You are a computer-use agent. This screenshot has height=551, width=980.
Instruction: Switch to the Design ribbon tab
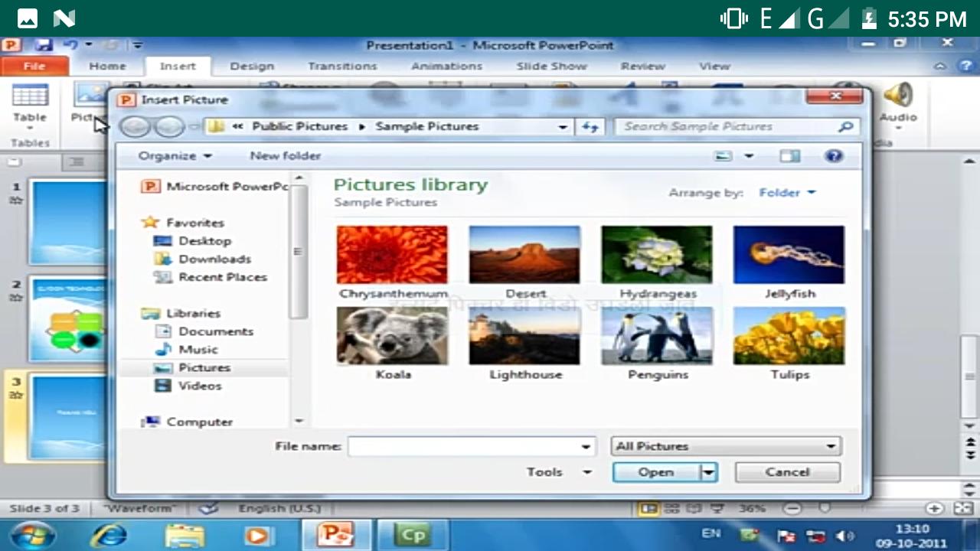[x=252, y=67]
